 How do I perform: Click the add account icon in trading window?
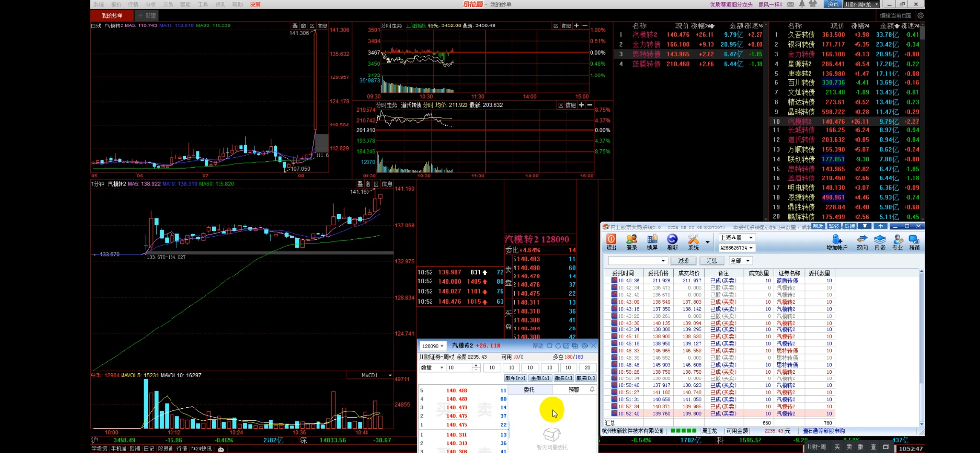pyautogui.click(x=838, y=239)
